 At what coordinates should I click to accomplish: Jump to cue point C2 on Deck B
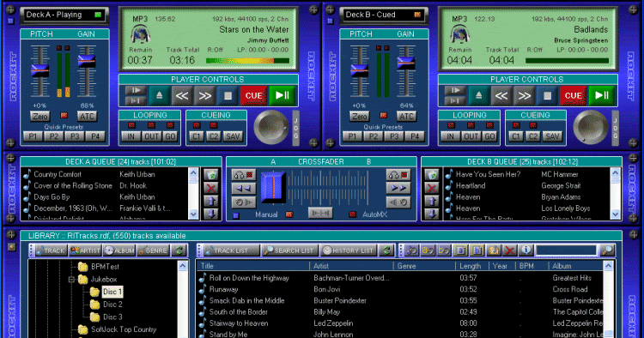point(533,136)
